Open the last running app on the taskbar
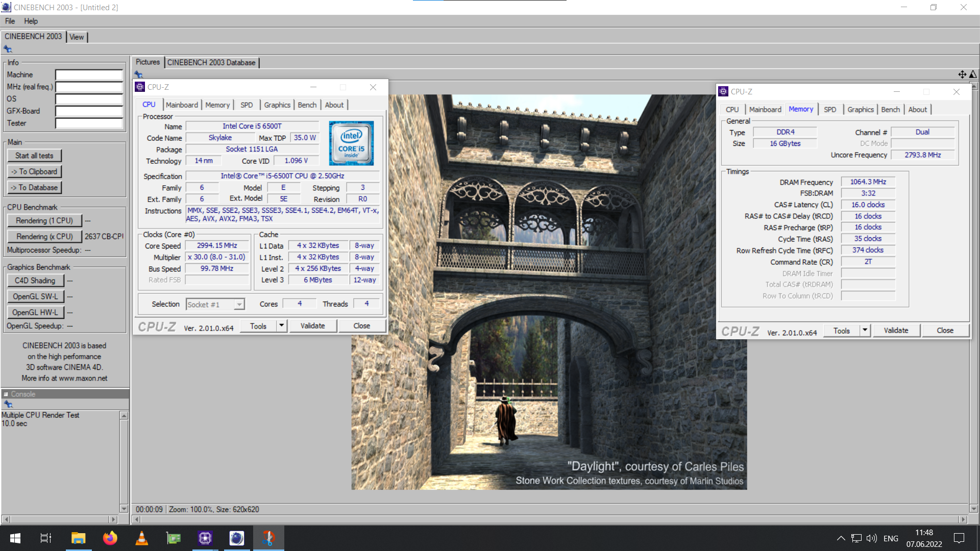Screen dimensions: 980x551 (268, 538)
